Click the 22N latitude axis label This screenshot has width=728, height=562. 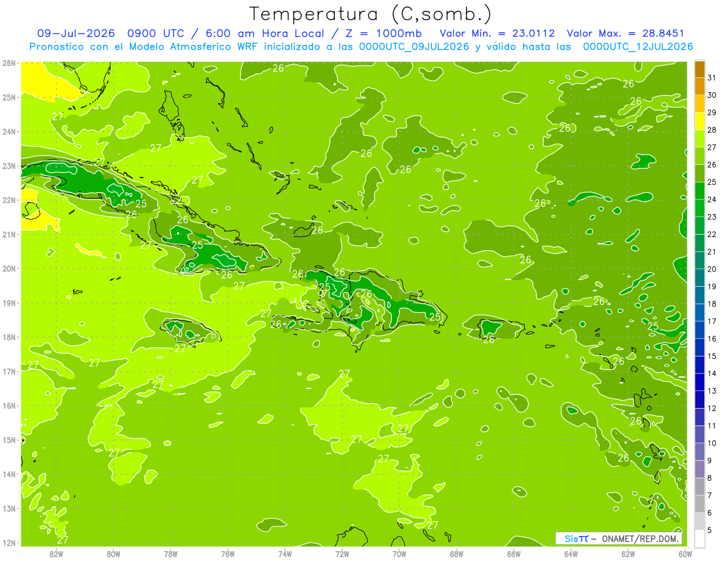click(8, 200)
